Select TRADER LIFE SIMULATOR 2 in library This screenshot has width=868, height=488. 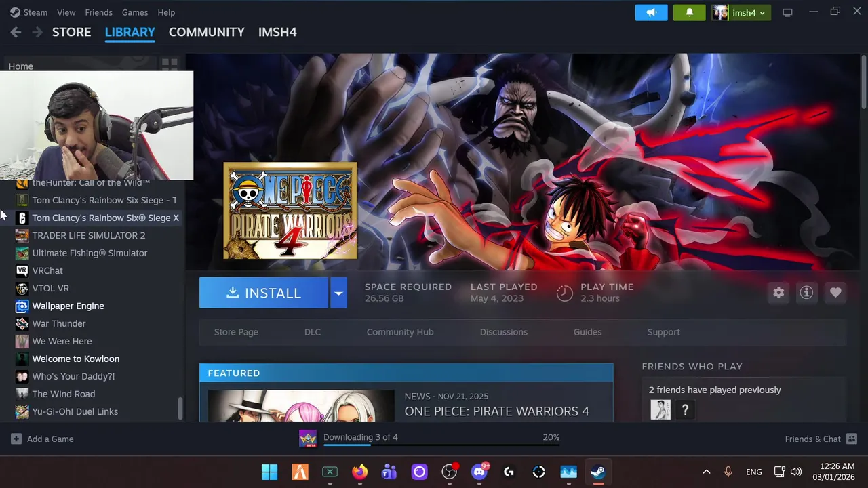(x=89, y=235)
